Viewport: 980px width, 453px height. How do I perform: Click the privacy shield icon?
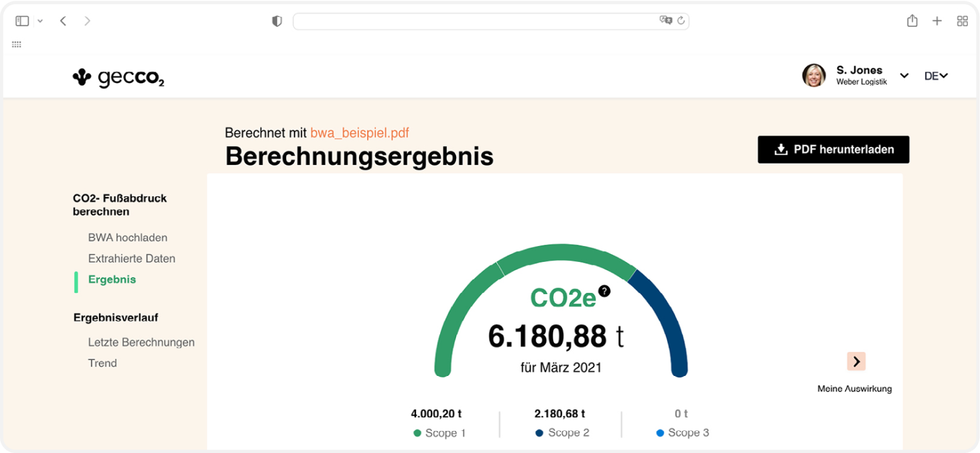277,21
